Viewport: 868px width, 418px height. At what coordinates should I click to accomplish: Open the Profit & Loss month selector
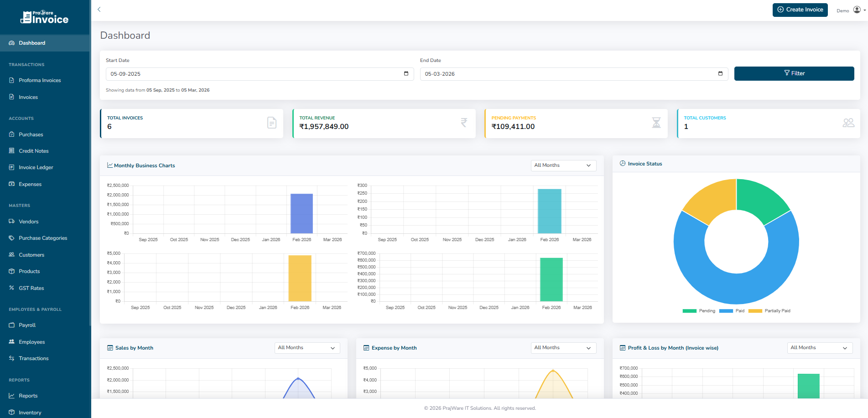tap(819, 347)
